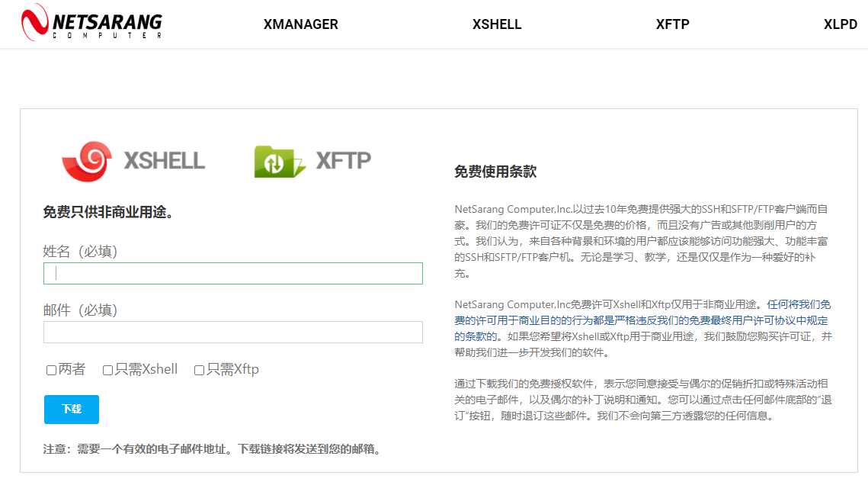Screen dimensions: 868x482
Task: Click the 免费只供非商业用途 text
Action: tap(108, 212)
